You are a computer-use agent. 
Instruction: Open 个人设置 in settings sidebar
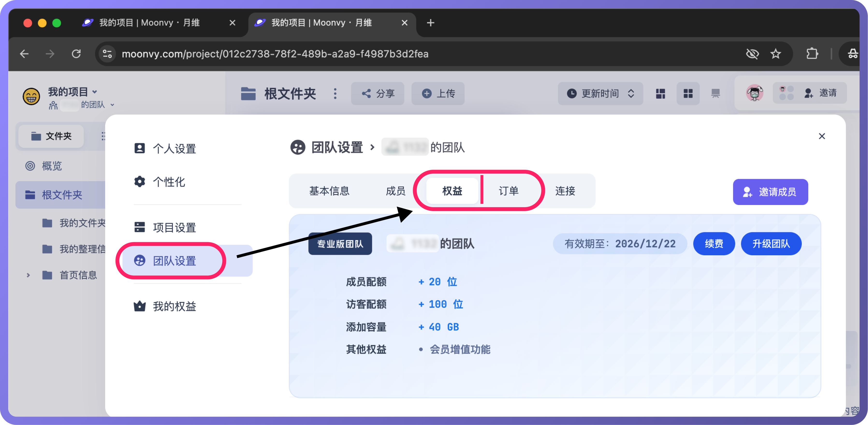click(174, 149)
